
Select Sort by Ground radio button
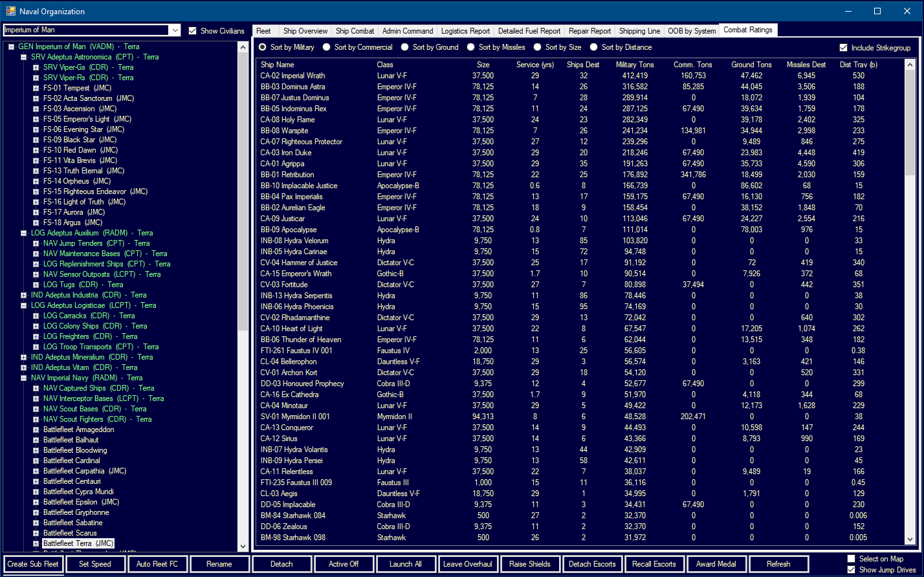tap(405, 47)
